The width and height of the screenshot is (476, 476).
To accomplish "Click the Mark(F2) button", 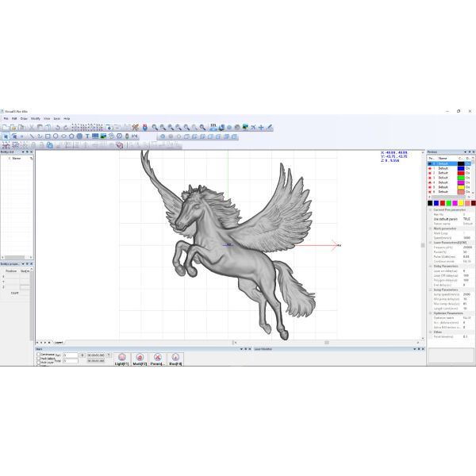I will [x=140, y=359].
